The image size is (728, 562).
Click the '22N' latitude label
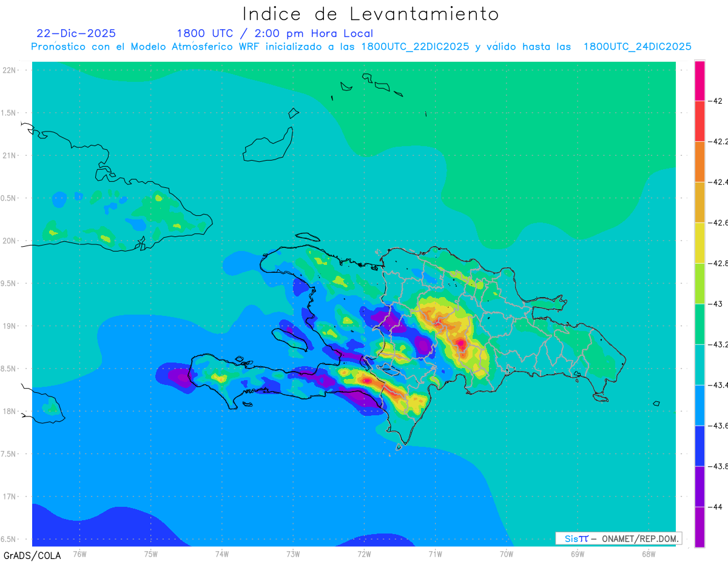9,70
